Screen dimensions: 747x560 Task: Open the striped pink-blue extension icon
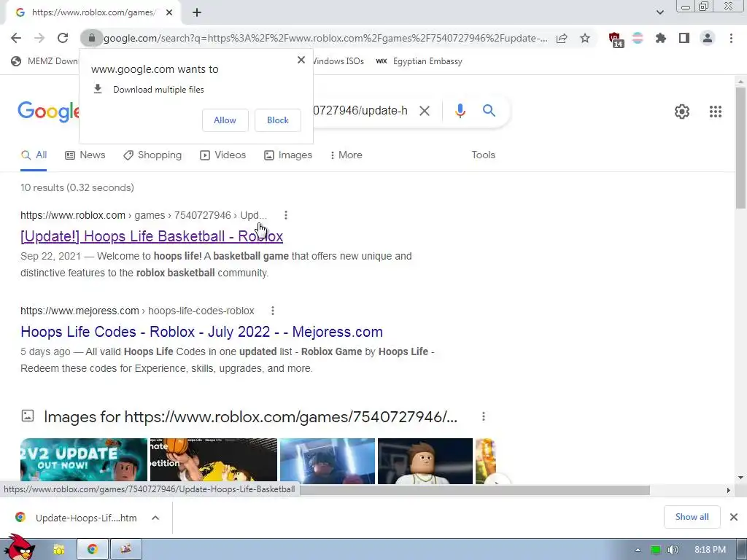pyautogui.click(x=638, y=38)
